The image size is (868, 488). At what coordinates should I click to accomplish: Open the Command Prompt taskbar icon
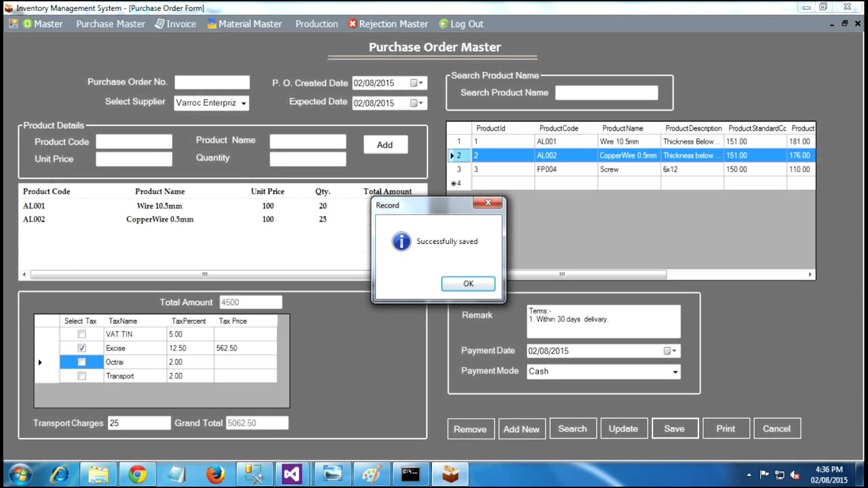(x=410, y=474)
